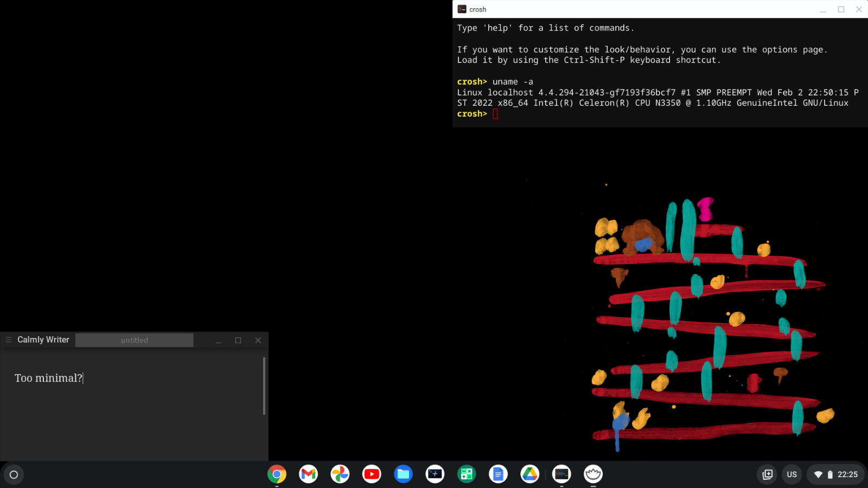Open Google Docs from the shelf
The height and width of the screenshot is (488, 868).
[498, 474]
